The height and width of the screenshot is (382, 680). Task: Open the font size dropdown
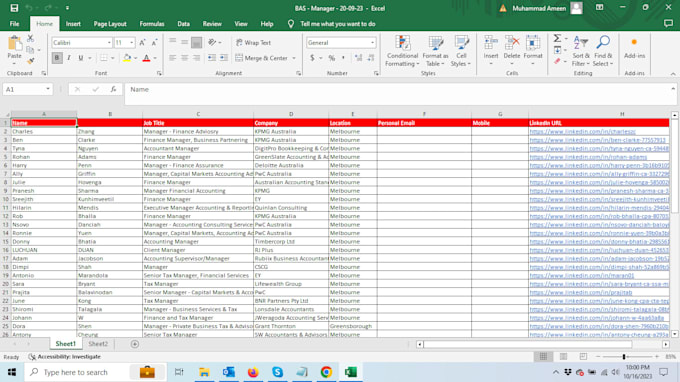pos(131,42)
